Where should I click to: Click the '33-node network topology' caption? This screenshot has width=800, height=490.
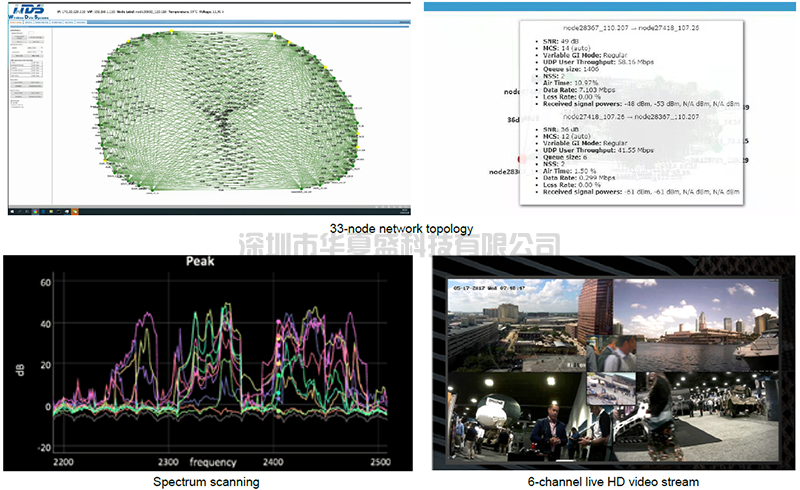click(401, 229)
